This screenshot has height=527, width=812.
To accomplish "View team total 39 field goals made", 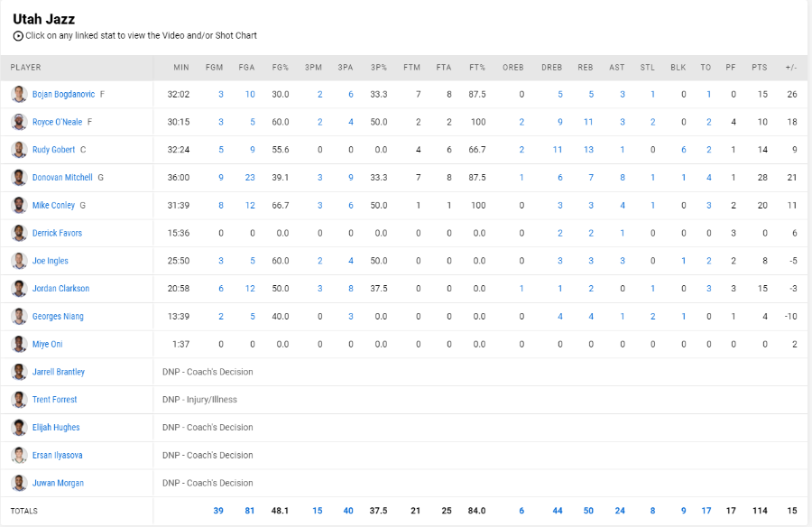I will [x=218, y=511].
